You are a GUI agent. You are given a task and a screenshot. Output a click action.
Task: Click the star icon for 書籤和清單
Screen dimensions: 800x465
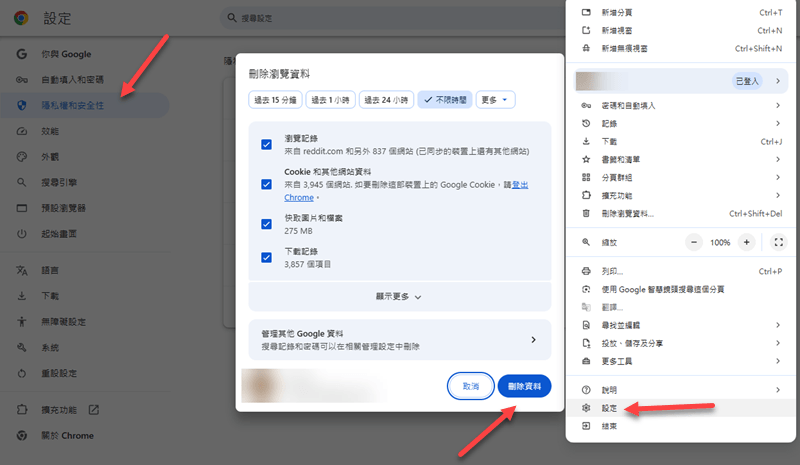pos(586,159)
